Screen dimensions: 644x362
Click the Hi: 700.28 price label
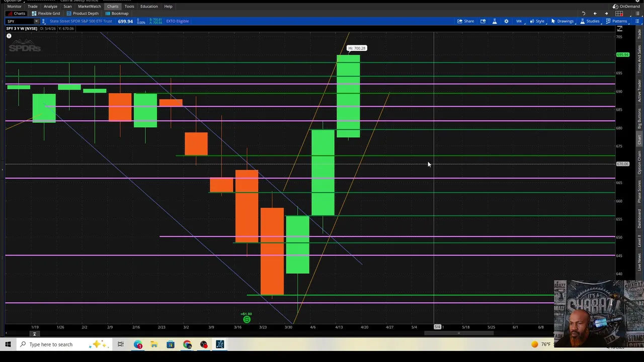coord(357,48)
